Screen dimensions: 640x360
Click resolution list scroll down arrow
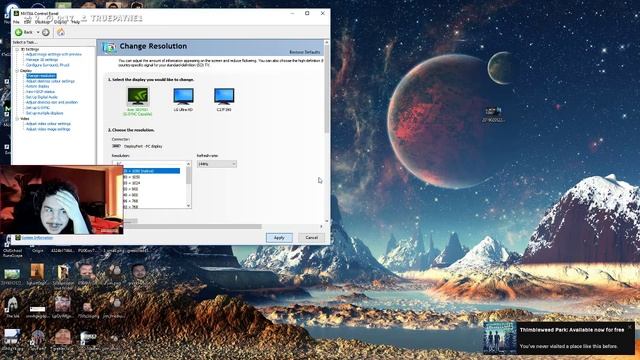pos(189,206)
